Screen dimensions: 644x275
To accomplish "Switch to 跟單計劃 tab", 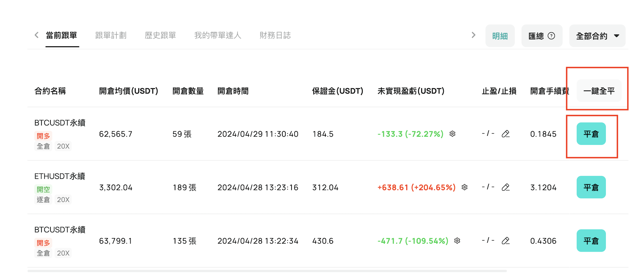I will click(x=111, y=35).
